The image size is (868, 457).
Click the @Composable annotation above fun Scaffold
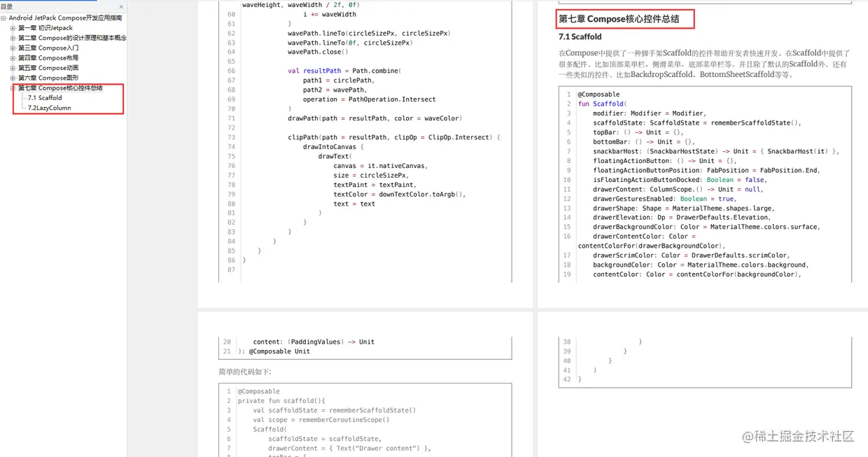click(x=598, y=94)
